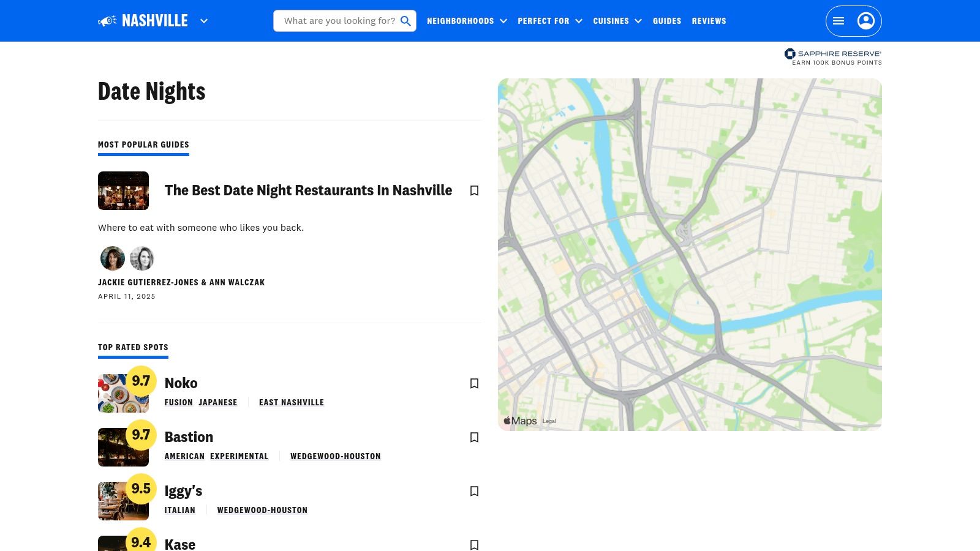Screen dimensions: 980x551
Task: Click the bookmark icon next to Kase
Action: (x=474, y=544)
